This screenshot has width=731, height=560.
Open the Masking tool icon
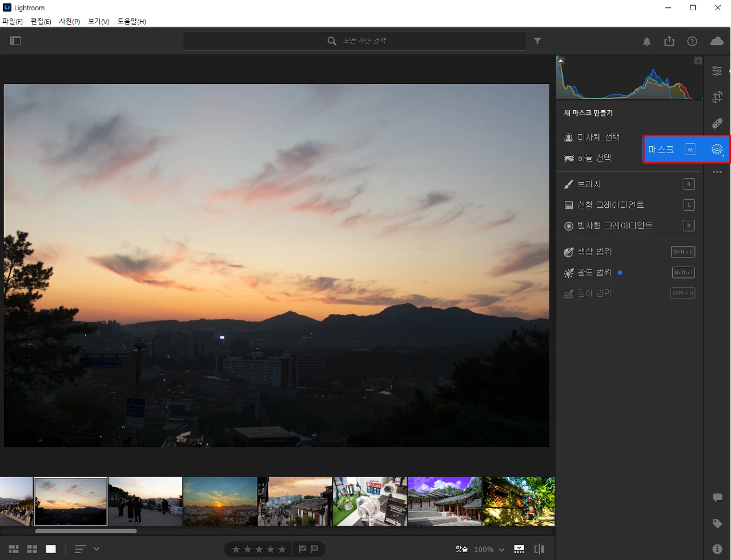(717, 150)
